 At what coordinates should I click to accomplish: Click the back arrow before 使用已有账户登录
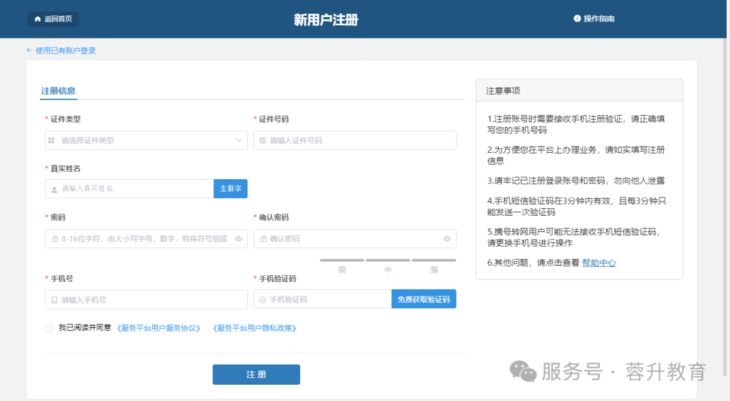click(30, 50)
